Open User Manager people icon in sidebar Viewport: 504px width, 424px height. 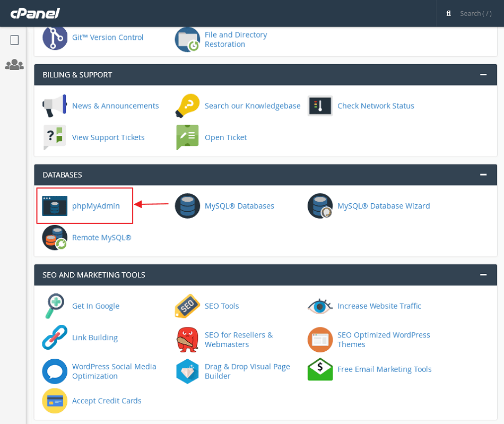(14, 65)
